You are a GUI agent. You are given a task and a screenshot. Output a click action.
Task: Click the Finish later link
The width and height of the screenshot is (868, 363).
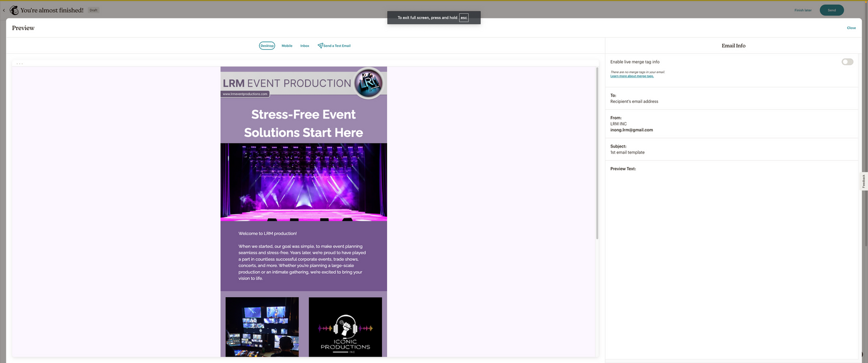(x=803, y=10)
